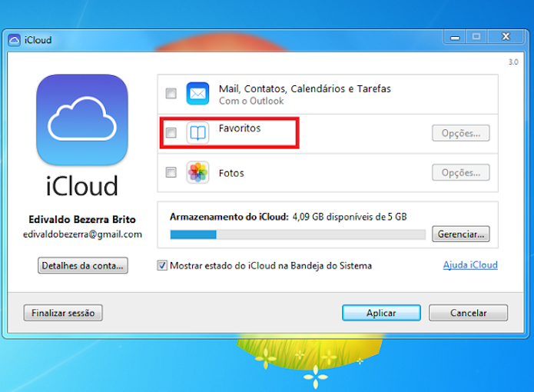
Task: Click the Cancelar button
Action: tap(468, 313)
